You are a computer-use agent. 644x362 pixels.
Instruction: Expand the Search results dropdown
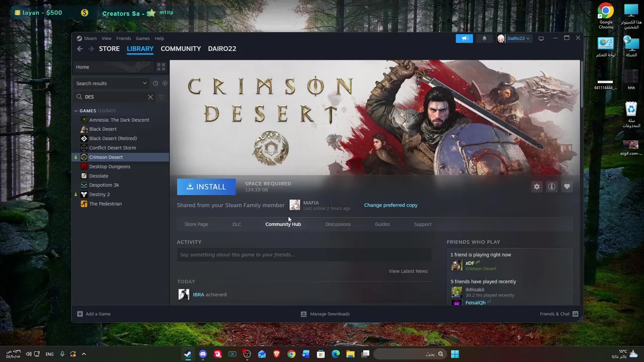click(144, 83)
